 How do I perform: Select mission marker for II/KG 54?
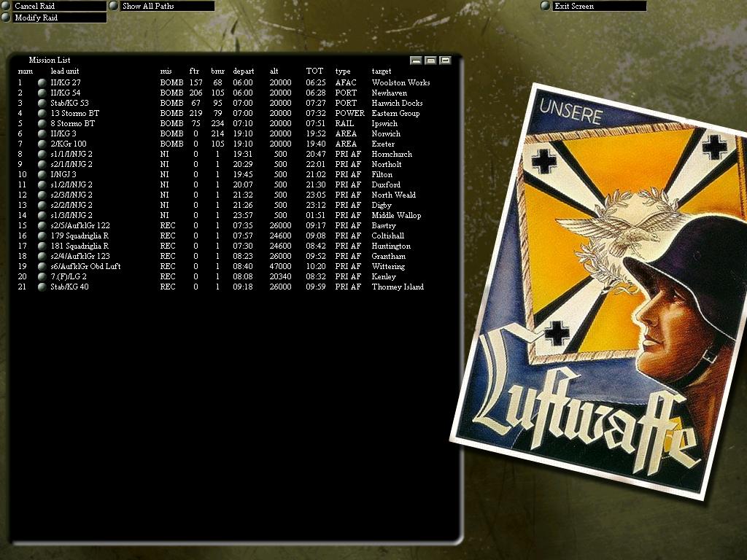coord(42,93)
